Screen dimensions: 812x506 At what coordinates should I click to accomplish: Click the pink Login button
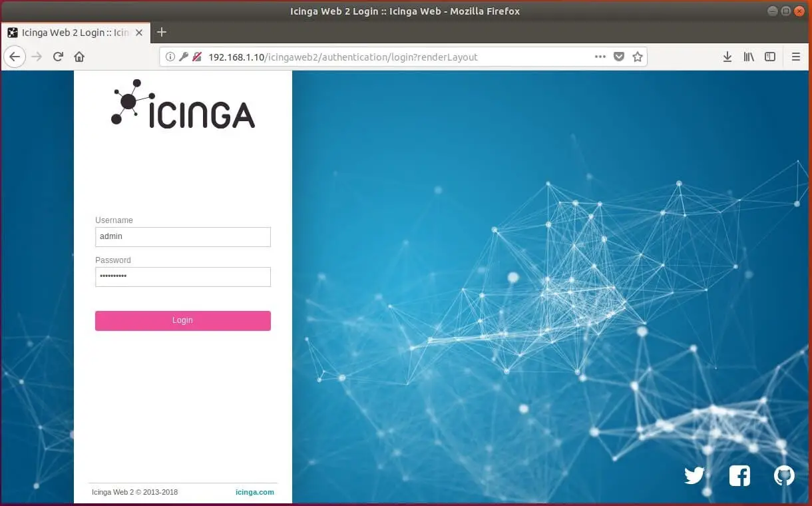183,320
